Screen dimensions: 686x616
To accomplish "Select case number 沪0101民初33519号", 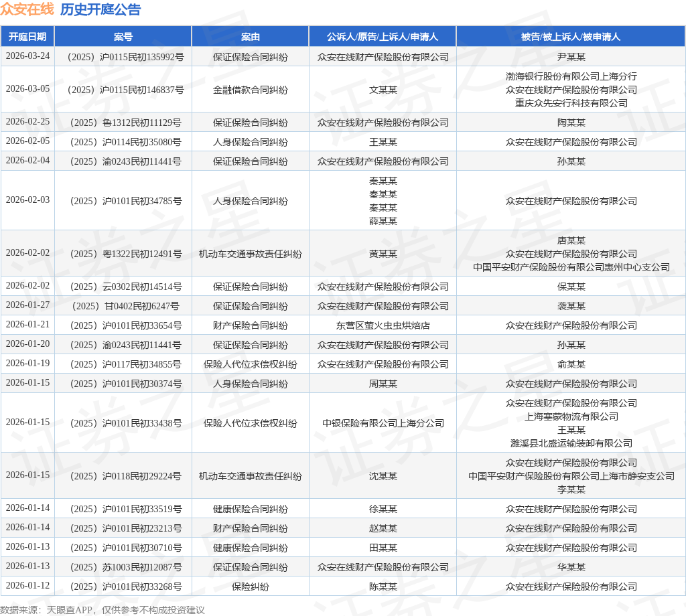I will coord(142,509).
